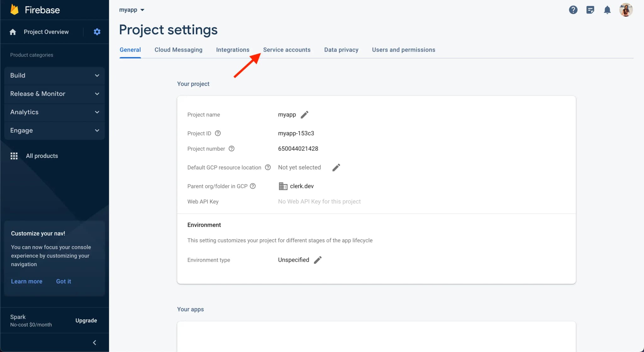Expand the Build category
Screen dimensions: 644x352
(54, 75)
